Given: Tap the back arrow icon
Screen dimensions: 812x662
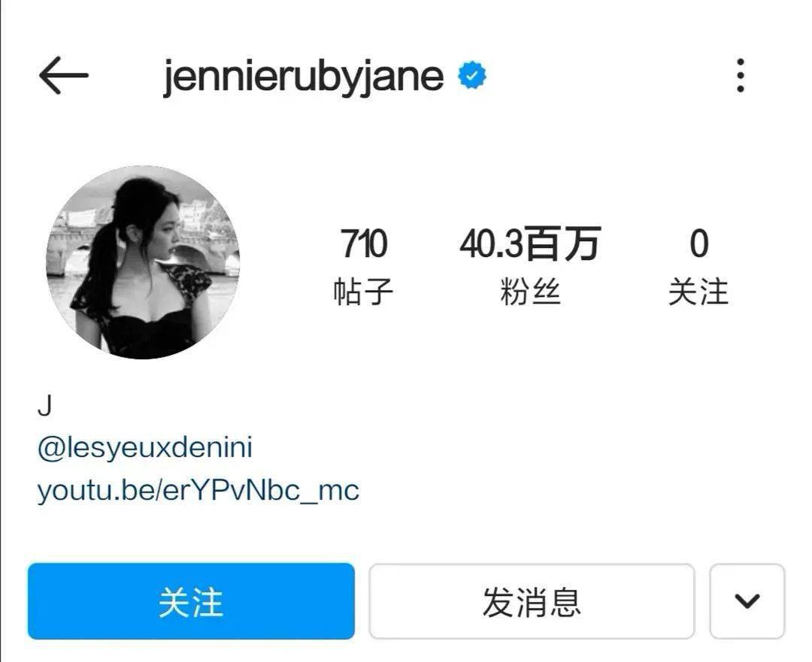Looking at the screenshot, I should click(x=64, y=76).
